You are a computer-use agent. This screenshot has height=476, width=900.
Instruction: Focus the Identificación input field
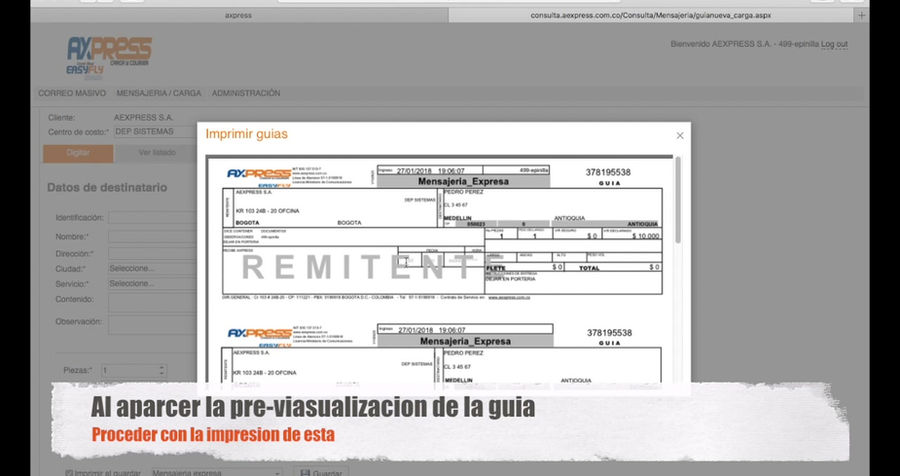[x=153, y=218]
